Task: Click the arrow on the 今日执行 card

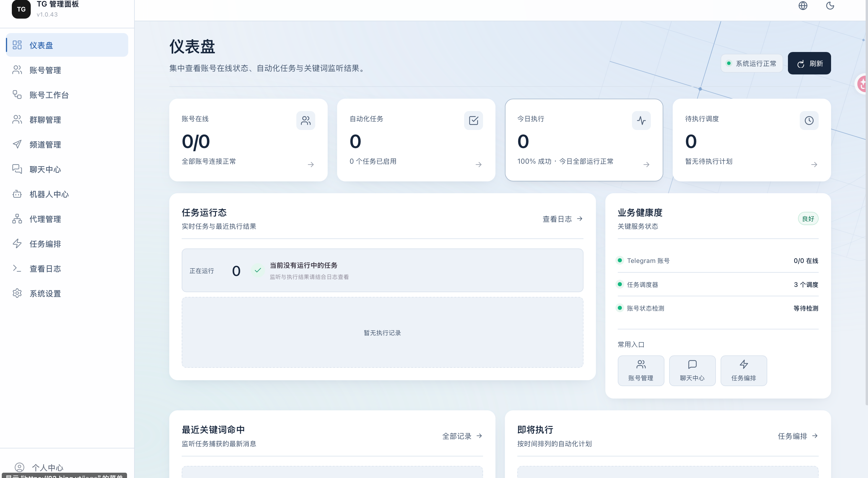Action: pos(646,164)
